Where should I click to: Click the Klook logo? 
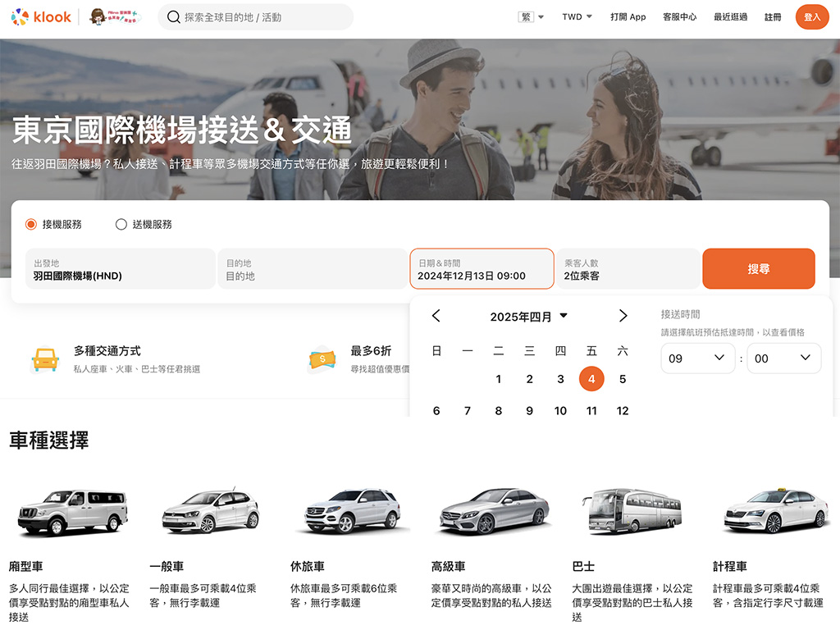pos(41,17)
